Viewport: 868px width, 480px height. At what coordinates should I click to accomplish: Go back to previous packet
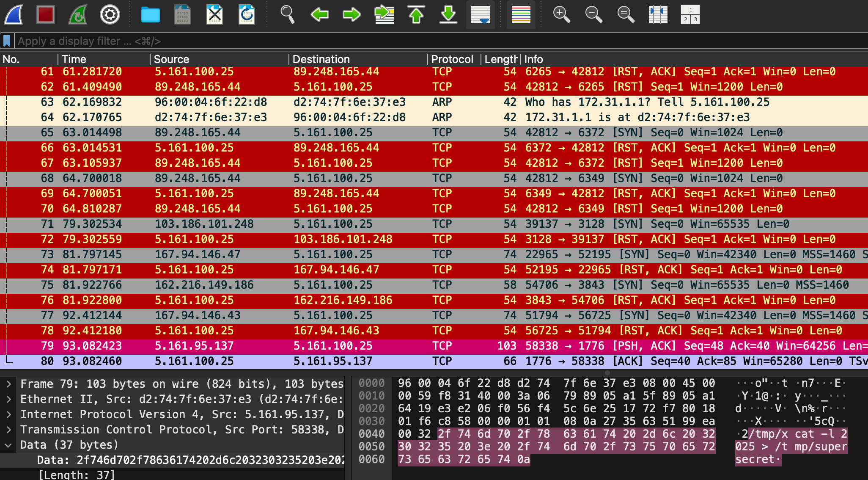[320, 15]
